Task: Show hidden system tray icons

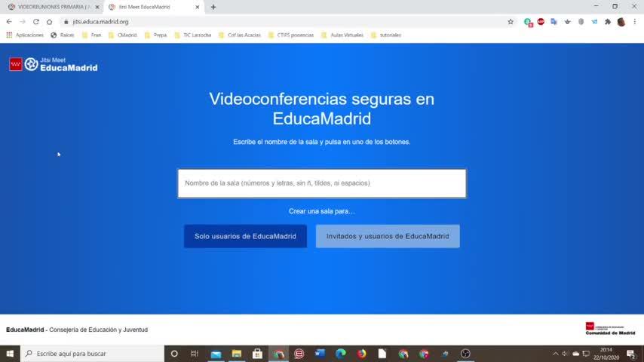Action: click(555, 354)
